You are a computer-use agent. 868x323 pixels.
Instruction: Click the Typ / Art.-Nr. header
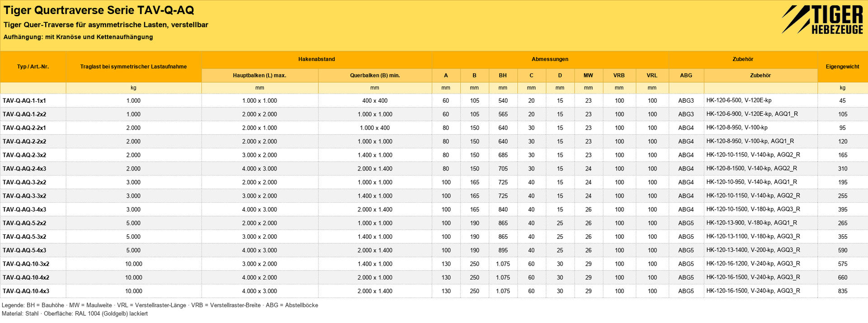[33, 66]
